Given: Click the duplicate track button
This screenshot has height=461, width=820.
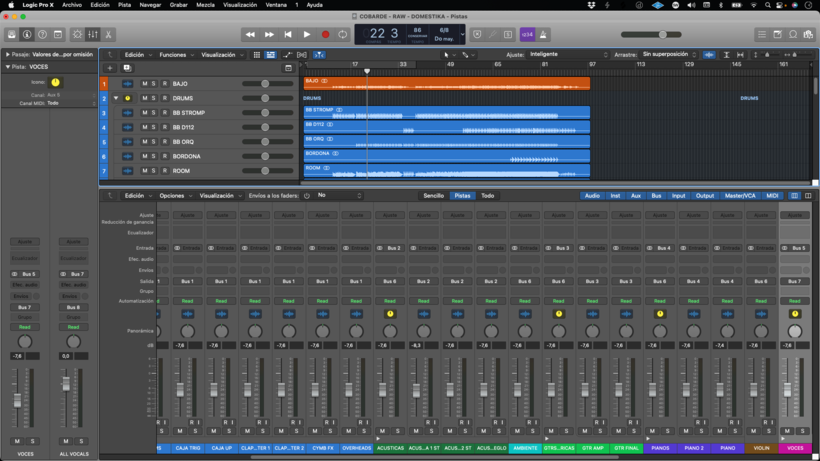Looking at the screenshot, I should (127, 68).
